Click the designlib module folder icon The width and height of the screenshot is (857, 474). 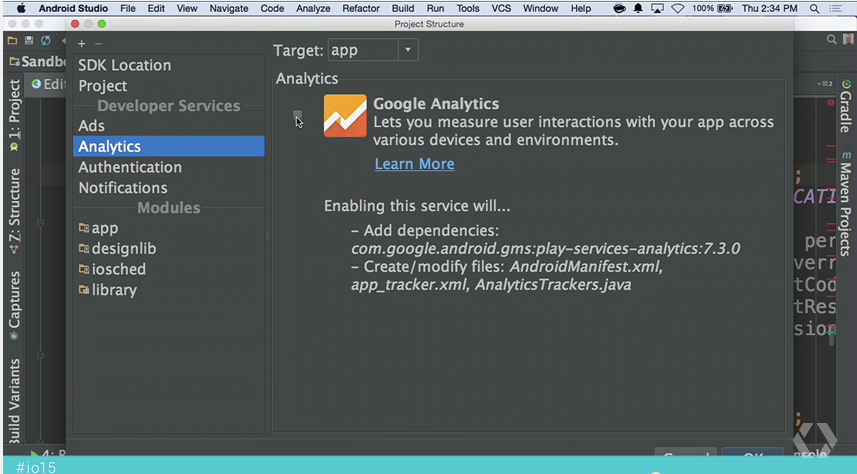(84, 248)
